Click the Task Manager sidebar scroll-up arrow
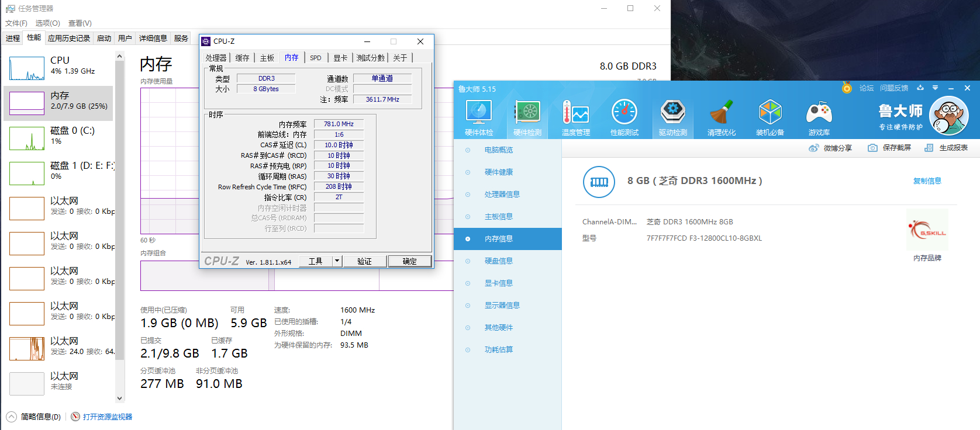Viewport: 980px width, 430px height. [x=120, y=56]
